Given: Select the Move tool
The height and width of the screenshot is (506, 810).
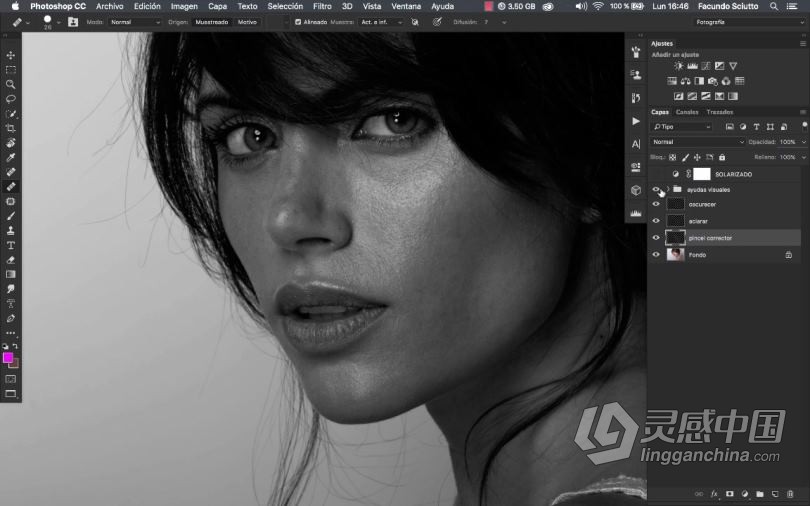Looking at the screenshot, I should click(10, 55).
